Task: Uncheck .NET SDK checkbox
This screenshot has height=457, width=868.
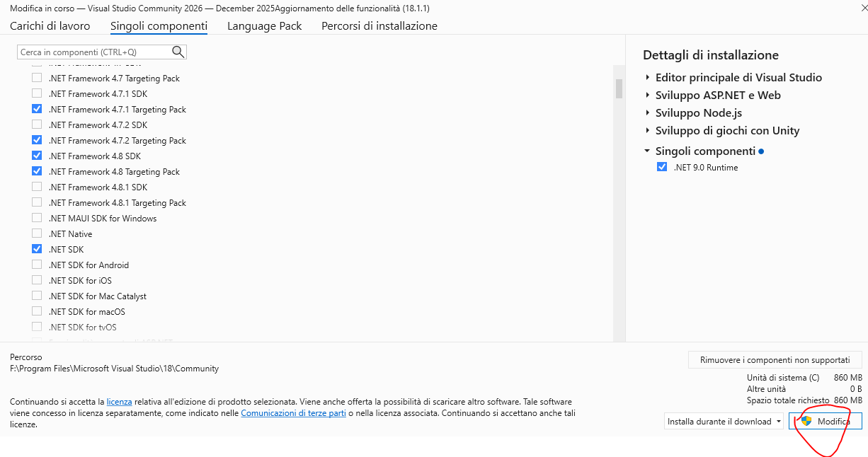Action: point(37,249)
